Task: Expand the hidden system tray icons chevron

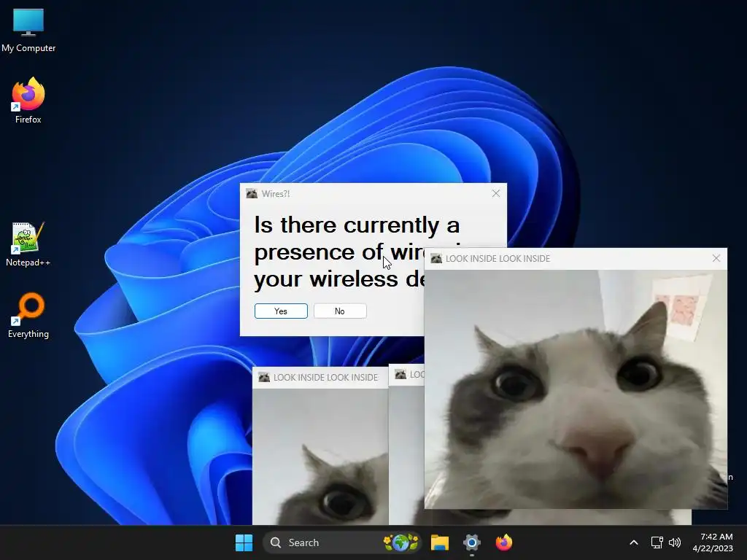Action: tap(634, 542)
